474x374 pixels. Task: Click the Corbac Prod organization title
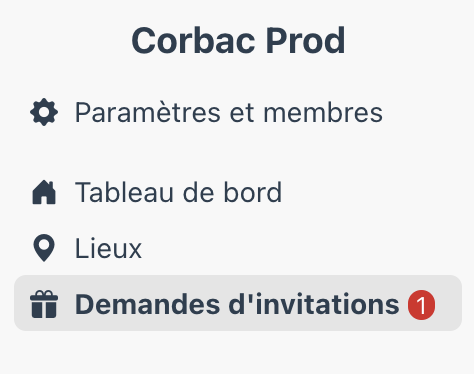pos(238,40)
